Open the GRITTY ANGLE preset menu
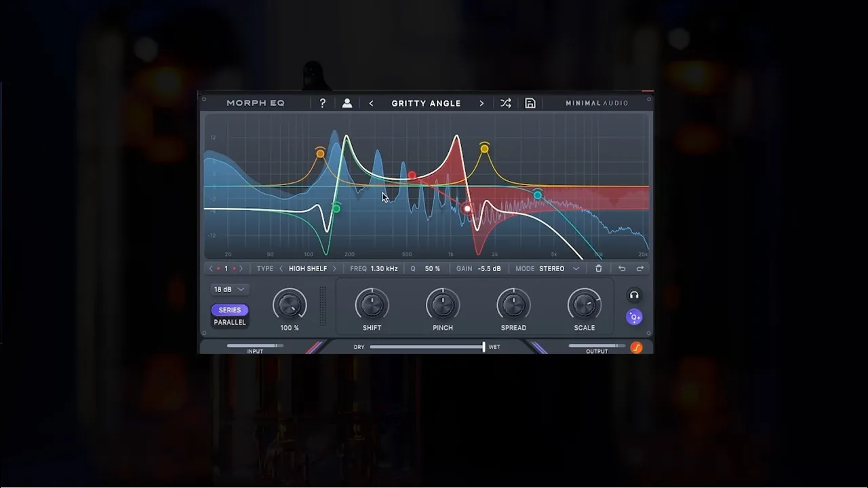 click(426, 103)
